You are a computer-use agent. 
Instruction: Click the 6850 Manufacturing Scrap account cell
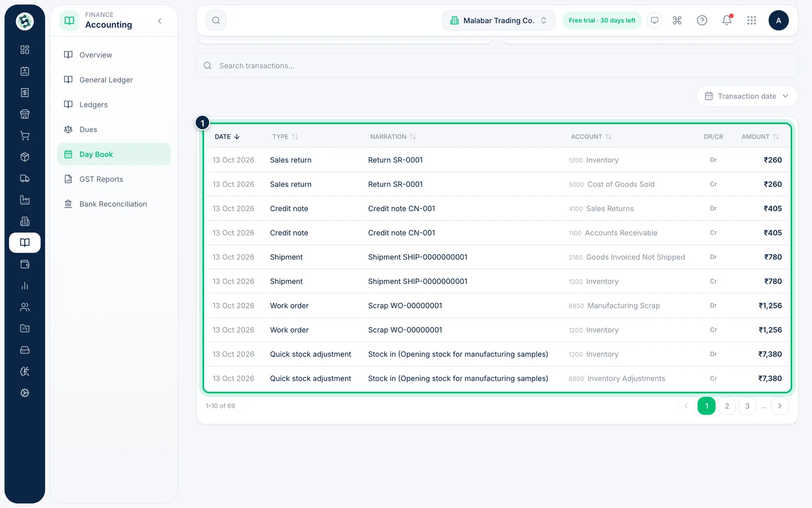(x=614, y=306)
